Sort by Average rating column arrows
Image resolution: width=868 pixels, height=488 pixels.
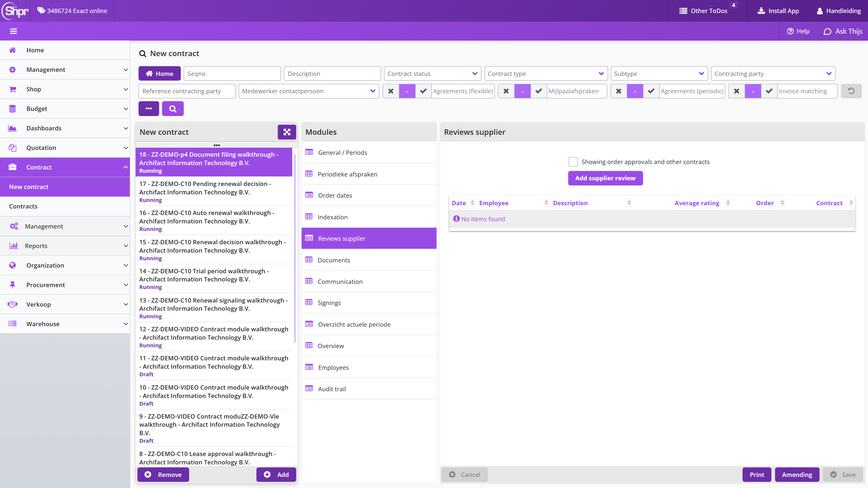tap(728, 203)
